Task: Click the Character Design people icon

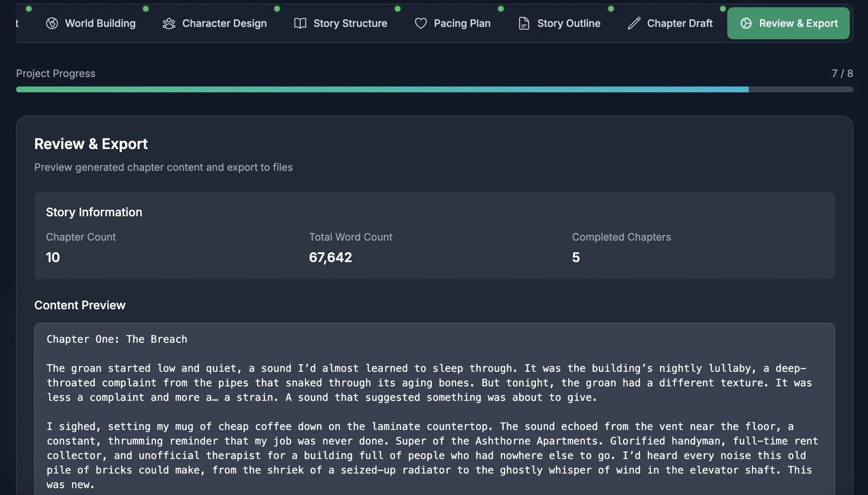Action: [169, 23]
